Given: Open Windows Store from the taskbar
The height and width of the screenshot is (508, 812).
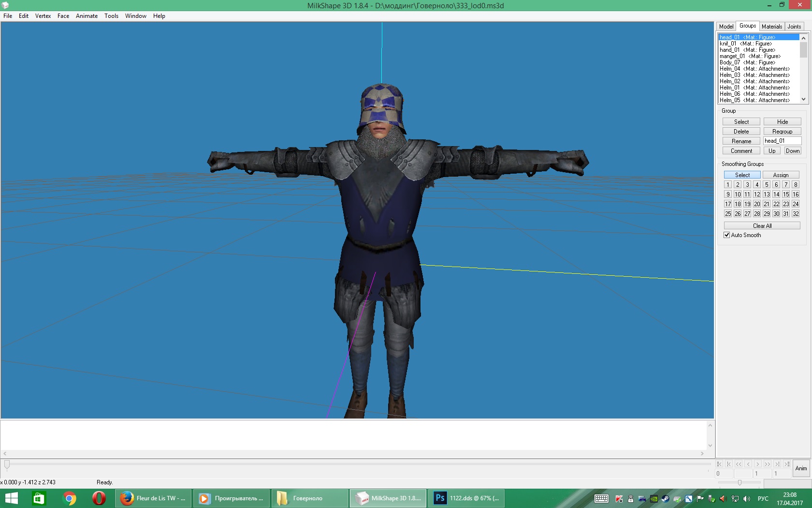Looking at the screenshot, I should pos(39,498).
